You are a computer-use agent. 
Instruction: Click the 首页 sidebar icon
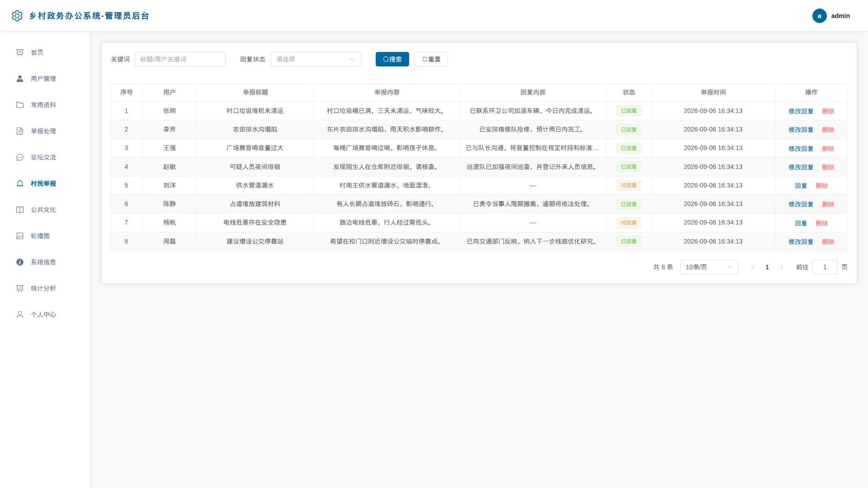(20, 52)
